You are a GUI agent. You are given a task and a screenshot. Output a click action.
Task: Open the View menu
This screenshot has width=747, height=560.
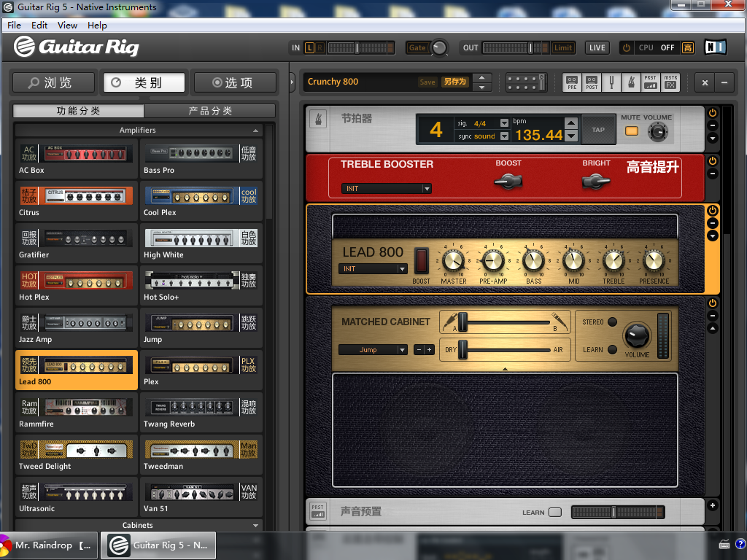(x=67, y=26)
